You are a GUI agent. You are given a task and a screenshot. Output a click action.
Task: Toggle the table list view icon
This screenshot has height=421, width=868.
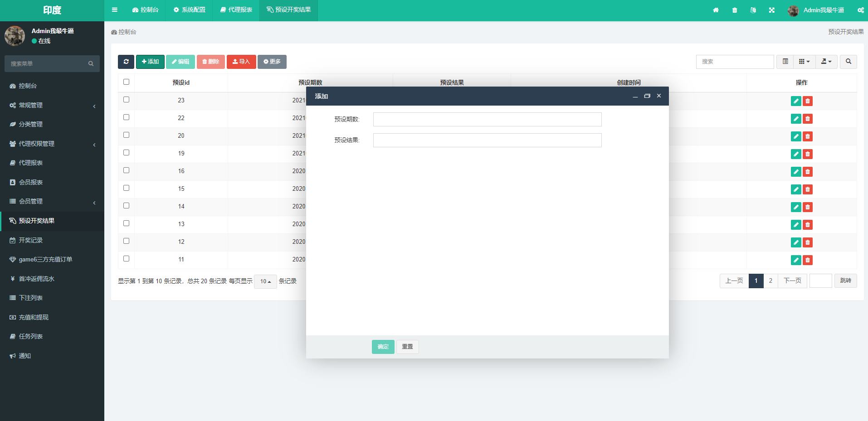click(785, 62)
